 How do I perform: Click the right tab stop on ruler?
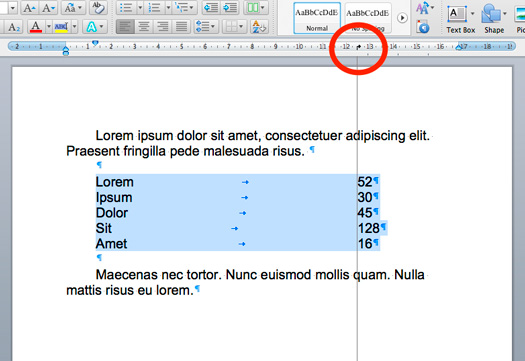[x=358, y=47]
